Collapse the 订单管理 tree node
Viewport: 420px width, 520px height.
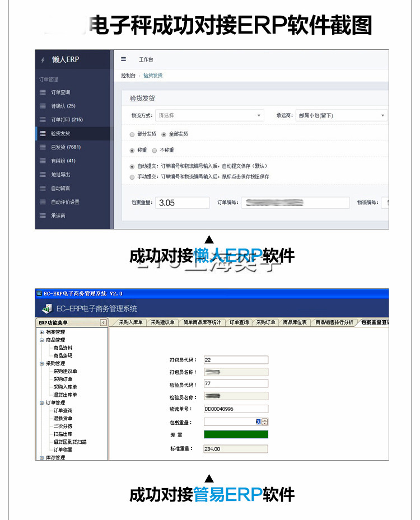(x=42, y=403)
